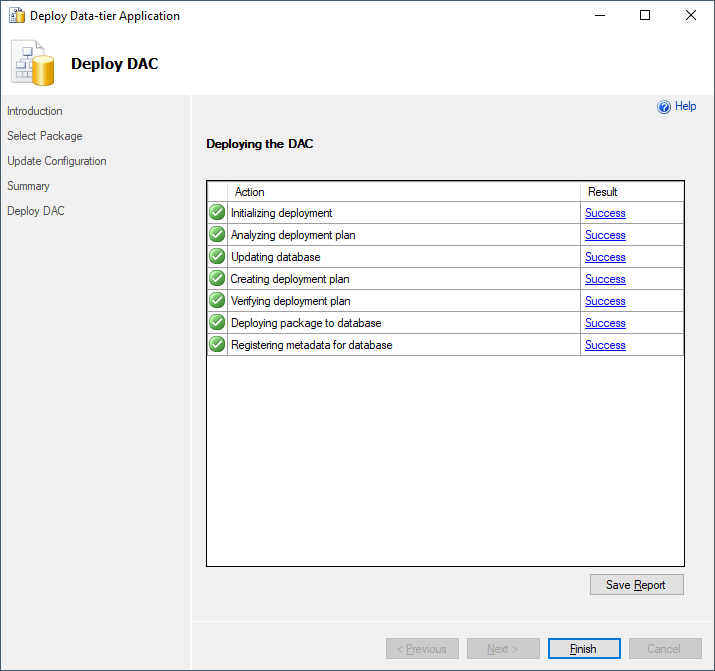Click green checkmark beside Registering metadata for database

click(217, 345)
